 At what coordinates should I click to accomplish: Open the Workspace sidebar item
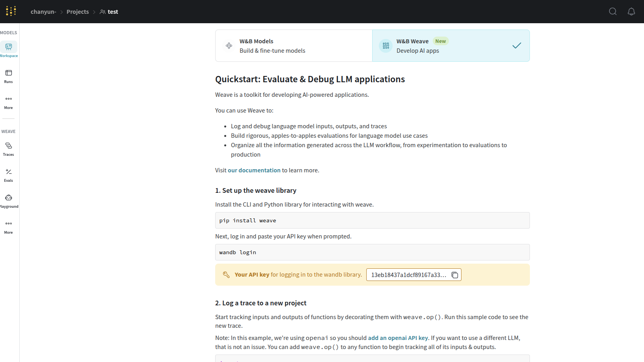(9, 50)
